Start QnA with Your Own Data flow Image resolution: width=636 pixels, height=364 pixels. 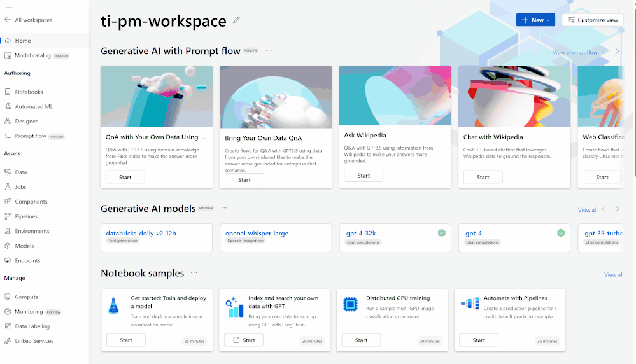click(x=125, y=177)
